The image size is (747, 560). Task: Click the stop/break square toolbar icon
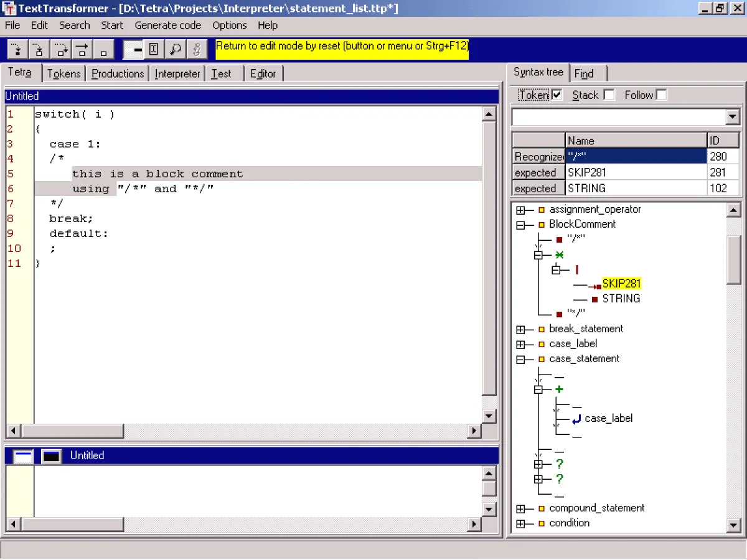103,49
